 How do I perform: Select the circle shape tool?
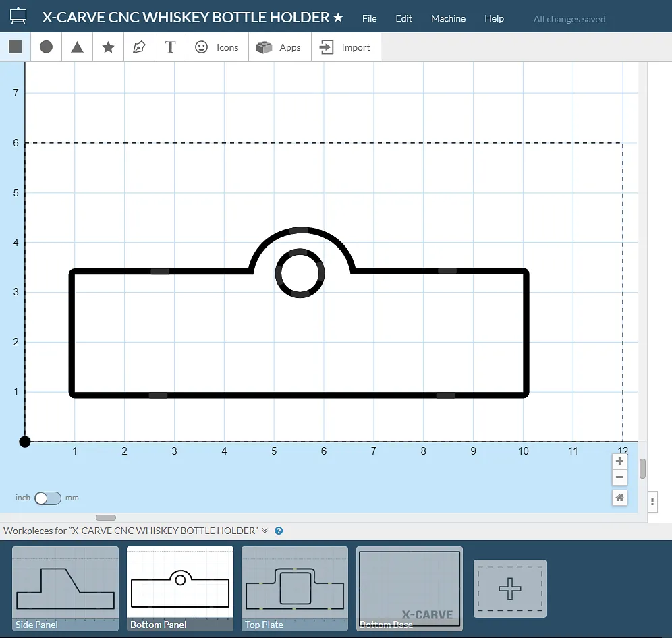[x=46, y=47]
